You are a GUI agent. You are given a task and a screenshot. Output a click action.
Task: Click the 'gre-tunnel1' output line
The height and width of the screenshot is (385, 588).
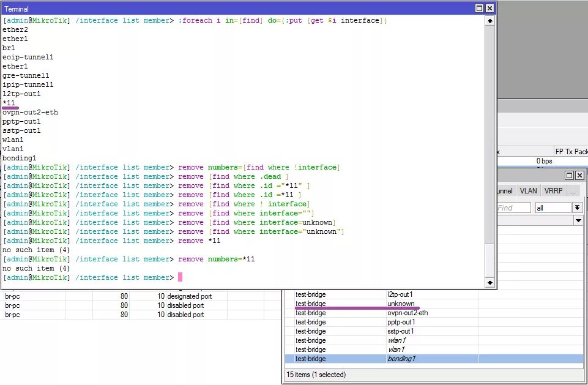click(26, 75)
